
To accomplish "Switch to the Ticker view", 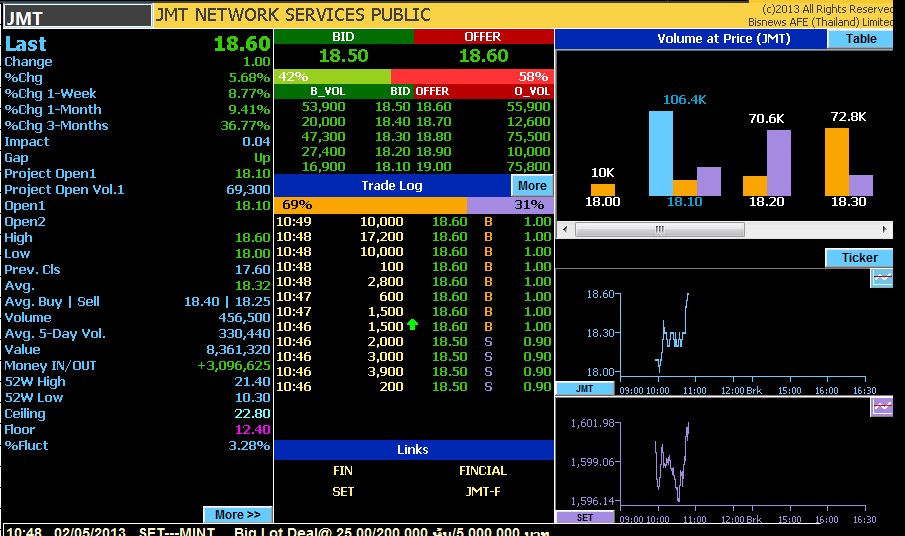I will tap(859, 257).
